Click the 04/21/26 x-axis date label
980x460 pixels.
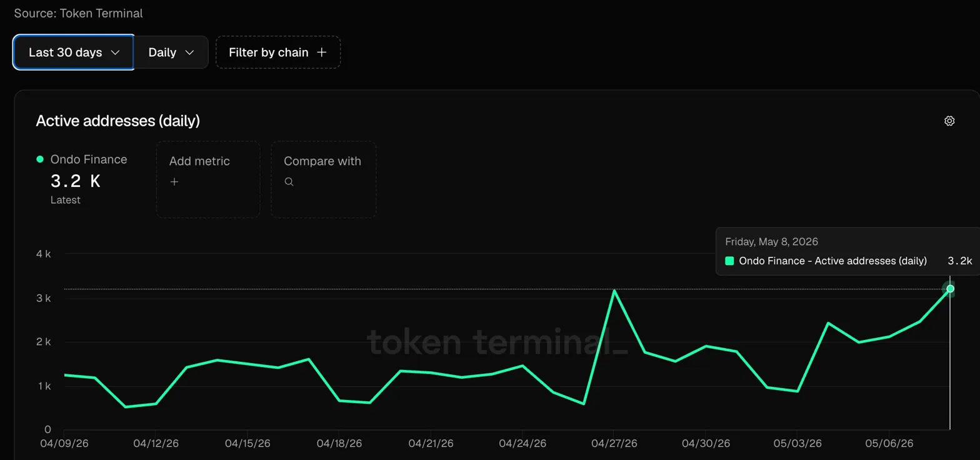431,443
